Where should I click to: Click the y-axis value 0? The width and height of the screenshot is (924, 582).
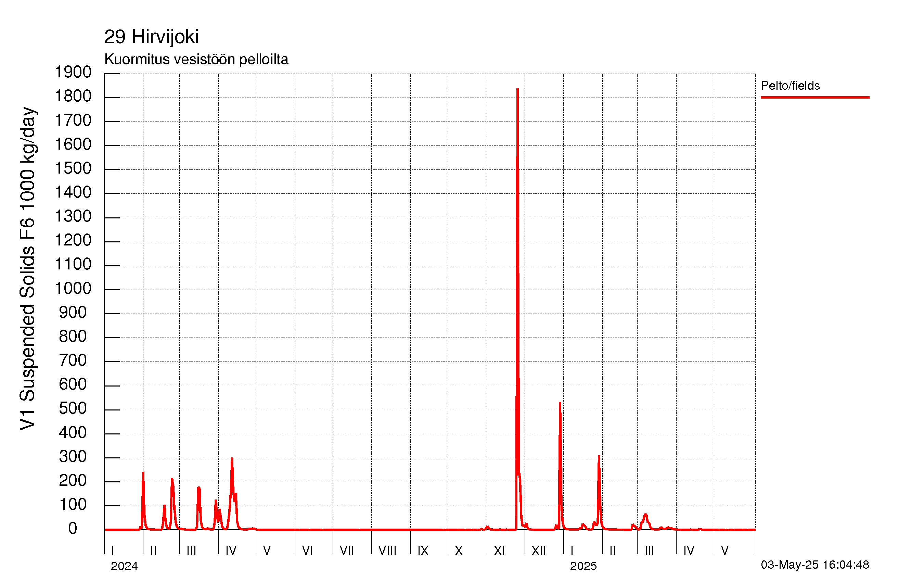tap(73, 529)
